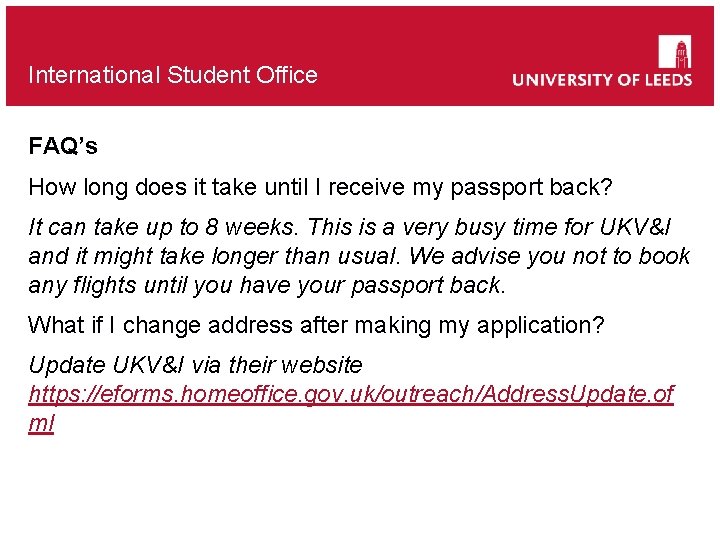Click the word 'LEEDS' in the logo
This screenshot has height=540, width=720.
click(x=662, y=80)
